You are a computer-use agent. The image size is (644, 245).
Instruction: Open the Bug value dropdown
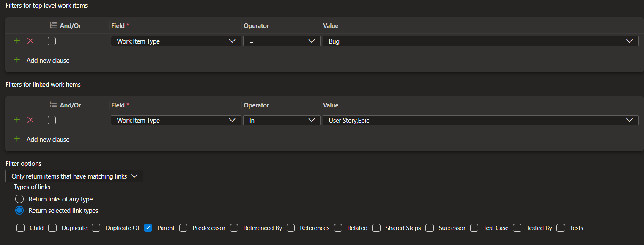480,41
